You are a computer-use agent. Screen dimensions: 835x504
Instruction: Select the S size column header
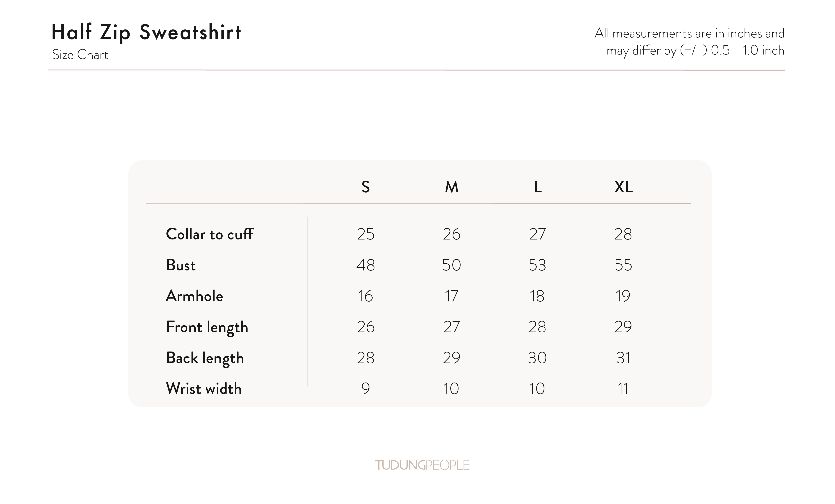366,187
